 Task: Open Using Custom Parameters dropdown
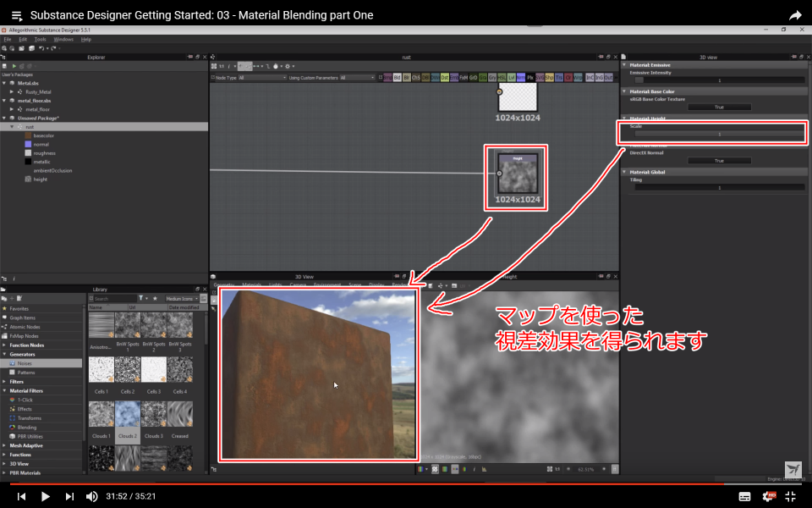[x=357, y=78]
